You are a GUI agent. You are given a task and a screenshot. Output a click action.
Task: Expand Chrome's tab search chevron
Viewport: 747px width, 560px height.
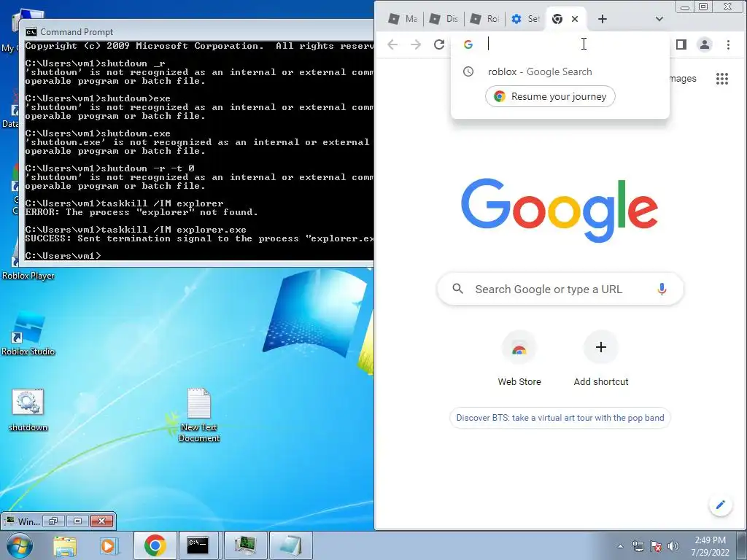coord(659,19)
